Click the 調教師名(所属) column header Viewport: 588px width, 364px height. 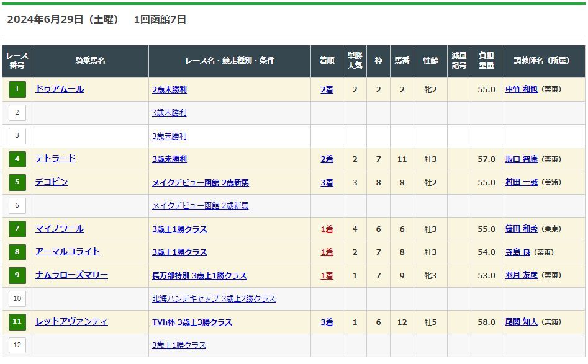coord(543,61)
